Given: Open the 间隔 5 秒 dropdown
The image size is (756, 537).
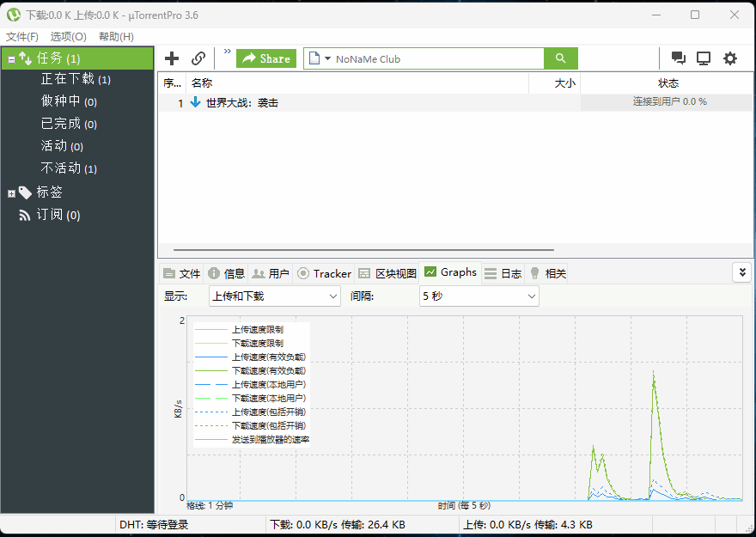Looking at the screenshot, I should 479,296.
